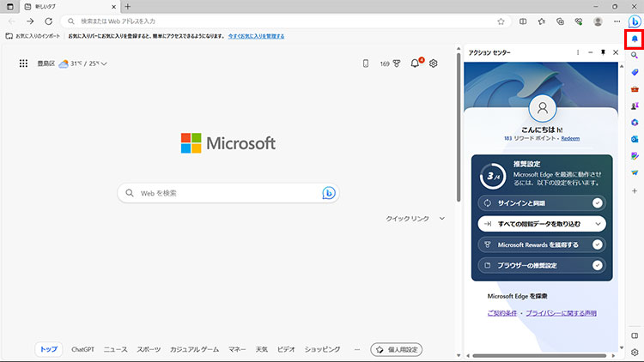The image size is (644, 362).
Task: Open the page settings gear icon
Action: tap(434, 63)
